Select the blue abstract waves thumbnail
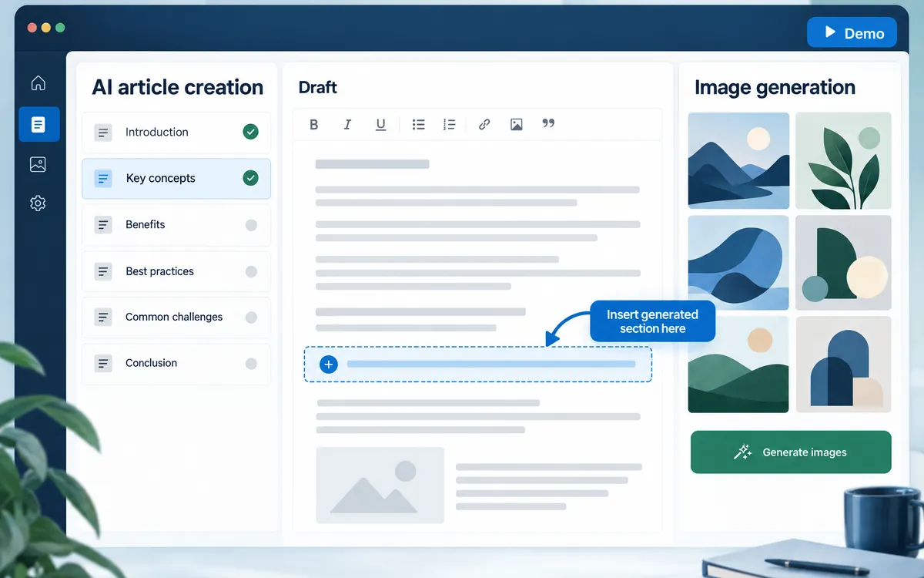Viewport: 924px width, 578px height. (738, 263)
